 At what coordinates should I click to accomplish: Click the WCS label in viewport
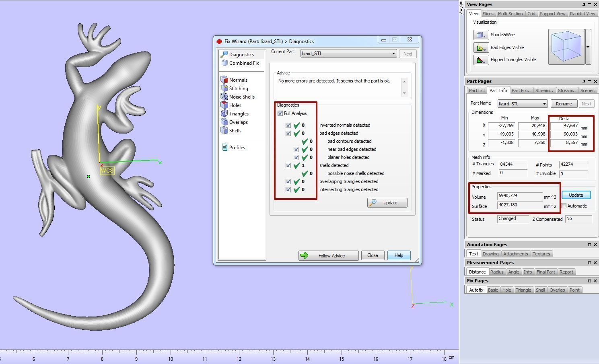[x=107, y=171]
